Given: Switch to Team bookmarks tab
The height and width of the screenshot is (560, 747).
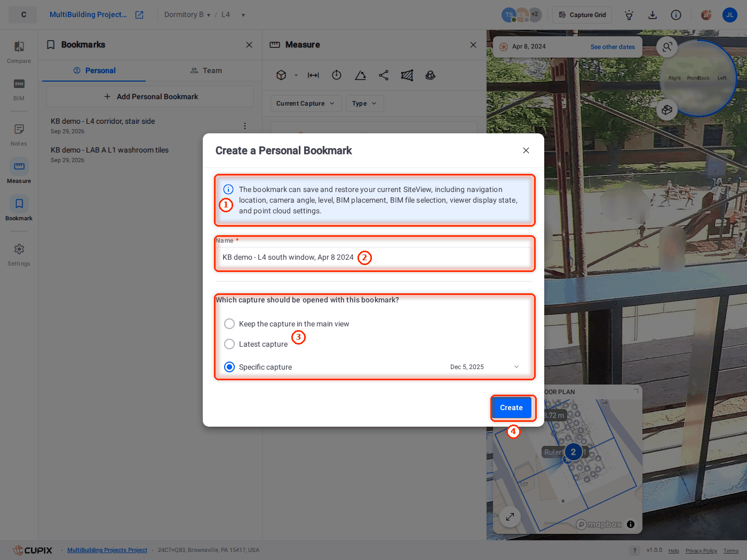Looking at the screenshot, I should (206, 70).
